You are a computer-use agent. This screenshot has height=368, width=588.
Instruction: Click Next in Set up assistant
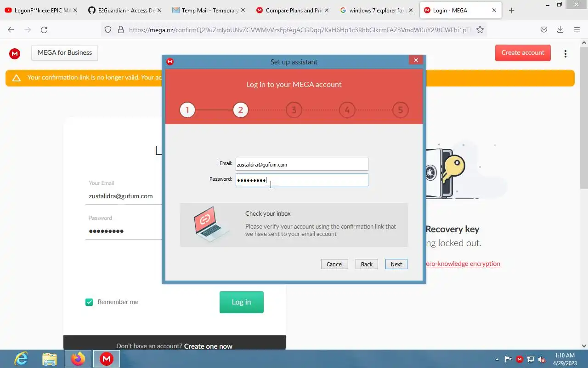[396, 264]
